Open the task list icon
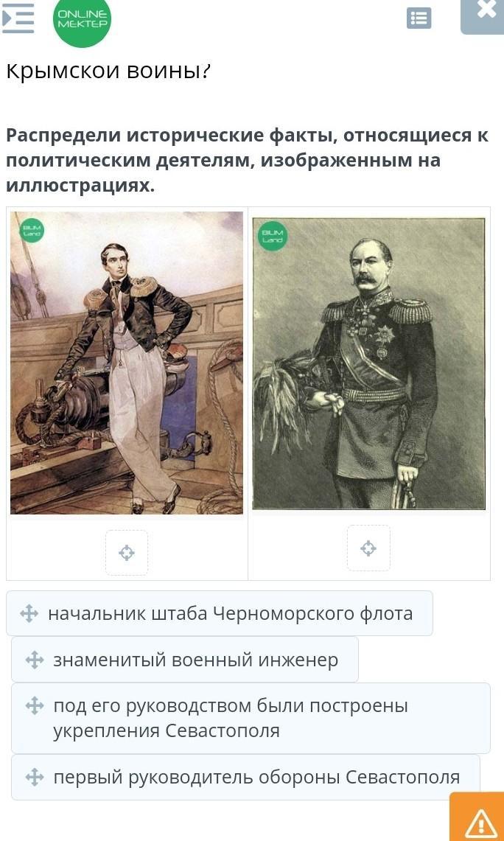 419,18
